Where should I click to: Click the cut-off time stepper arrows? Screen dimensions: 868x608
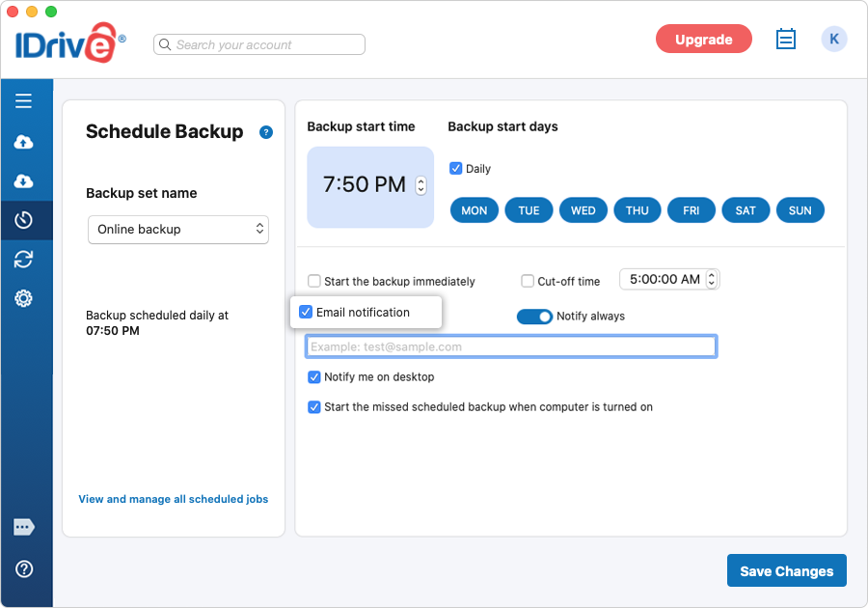(x=712, y=279)
